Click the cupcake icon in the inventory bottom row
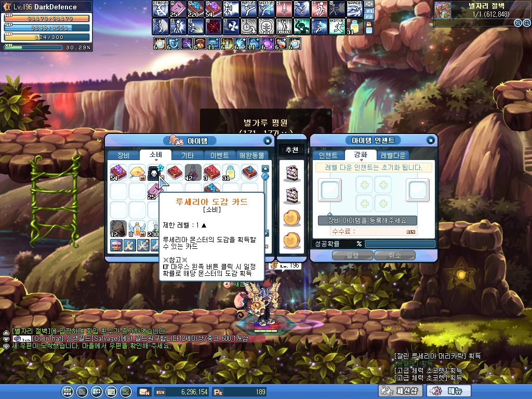532x399 pixels. (116, 245)
